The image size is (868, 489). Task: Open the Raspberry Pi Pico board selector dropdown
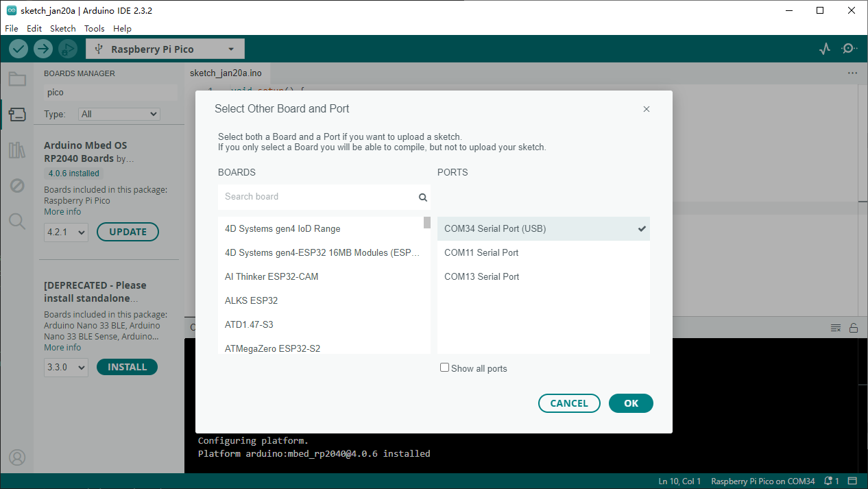pos(165,49)
